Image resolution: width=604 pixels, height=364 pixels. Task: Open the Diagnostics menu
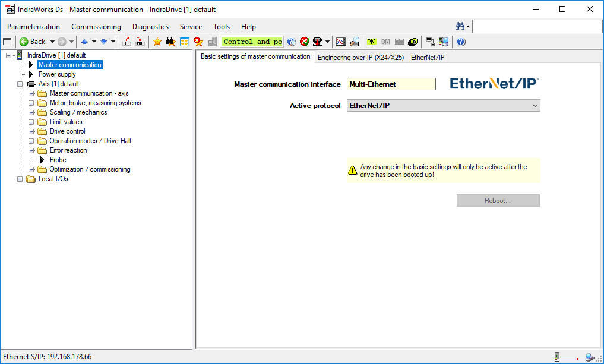coord(151,27)
